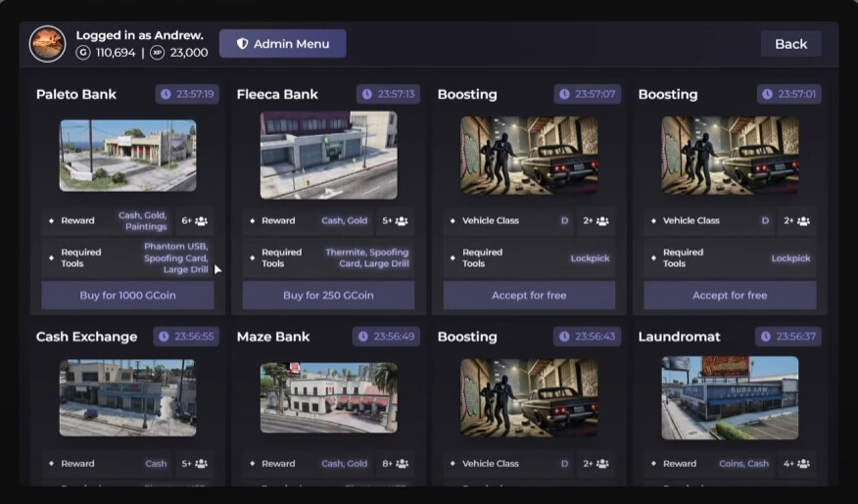Image resolution: width=858 pixels, height=504 pixels.
Task: Select the Paleto Bank preview image
Action: pyautogui.click(x=127, y=156)
